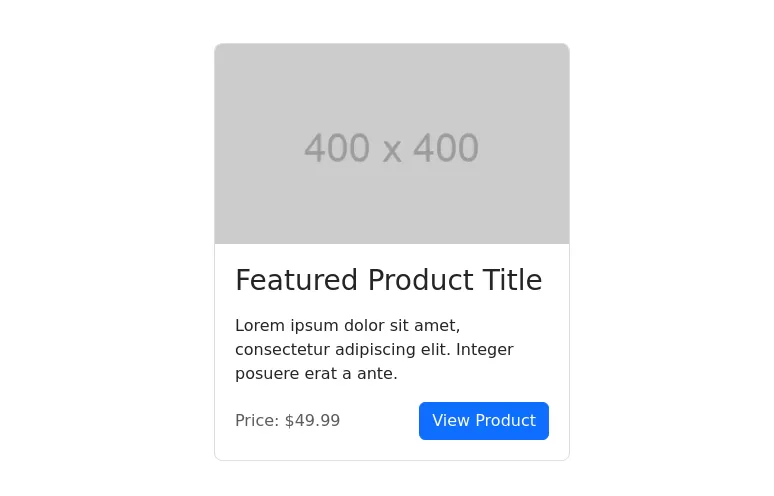774x496 pixels.
Task: Click the Price: $49.99 text
Action: pos(287,421)
